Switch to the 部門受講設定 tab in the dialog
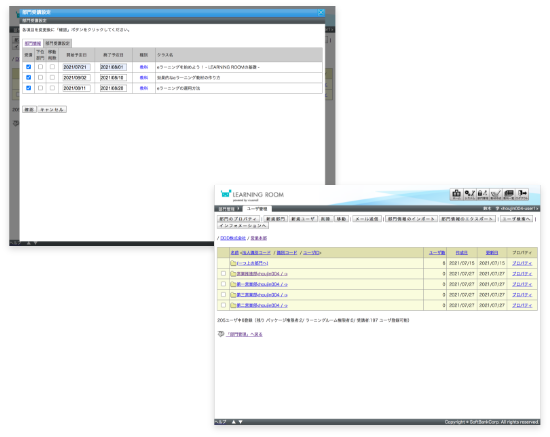This screenshot has height=437, width=550. click(x=58, y=43)
